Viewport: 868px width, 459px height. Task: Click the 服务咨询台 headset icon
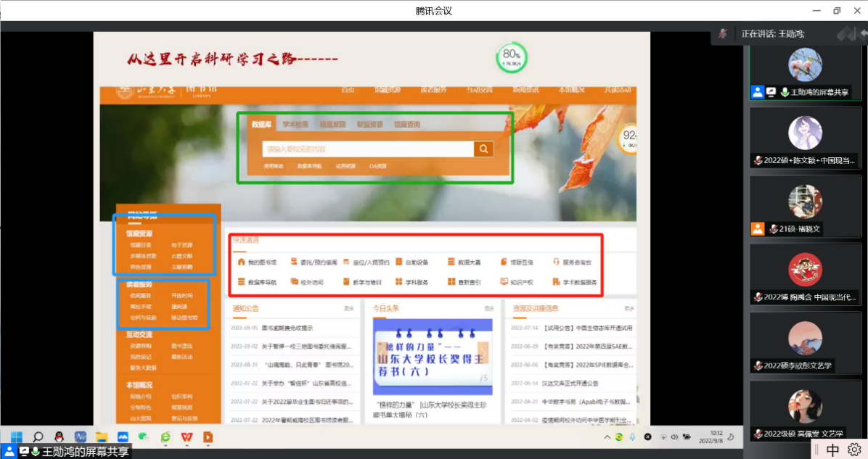click(x=556, y=262)
